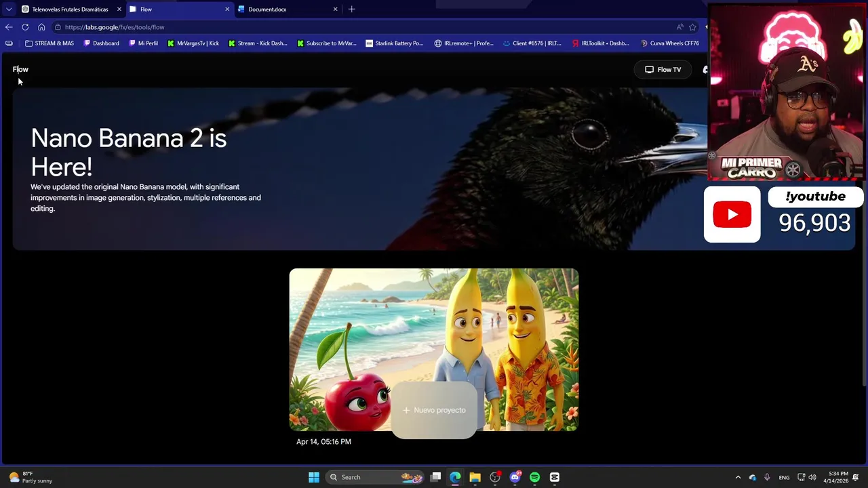Click the taskbar Search box
Viewport: 868px width, 488px height.
coord(374,477)
